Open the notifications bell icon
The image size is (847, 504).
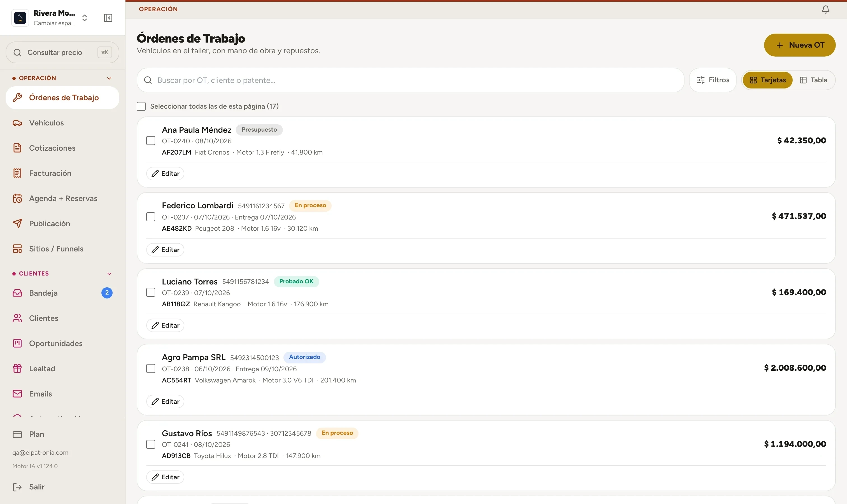(x=825, y=9)
